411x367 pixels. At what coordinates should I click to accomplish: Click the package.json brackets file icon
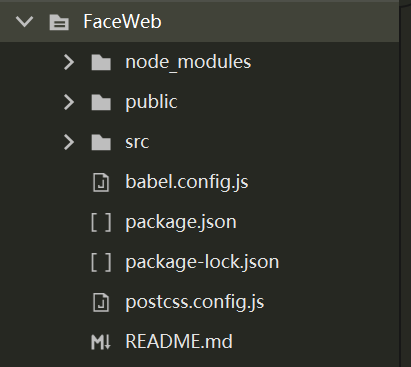[101, 222]
